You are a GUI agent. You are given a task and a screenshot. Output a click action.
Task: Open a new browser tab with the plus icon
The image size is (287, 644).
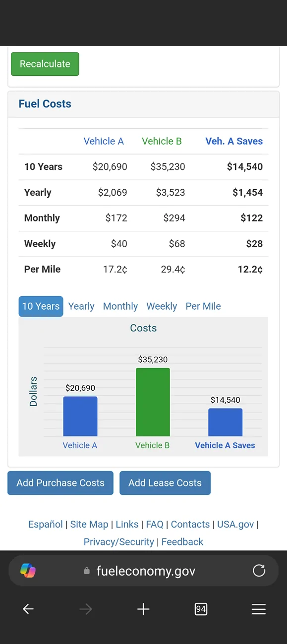click(143, 609)
